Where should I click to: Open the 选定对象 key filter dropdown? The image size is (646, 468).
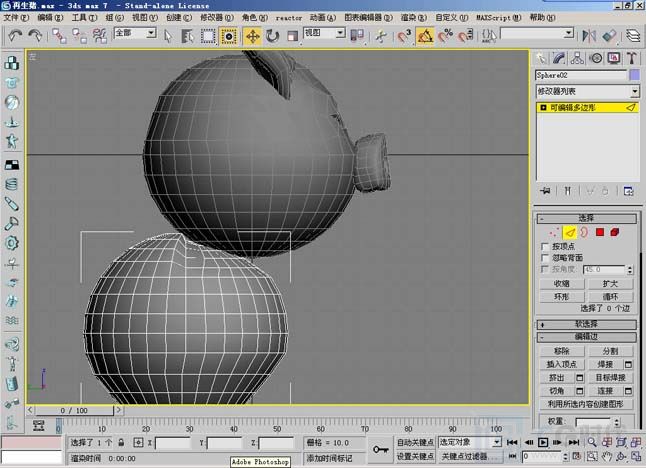tap(470, 442)
